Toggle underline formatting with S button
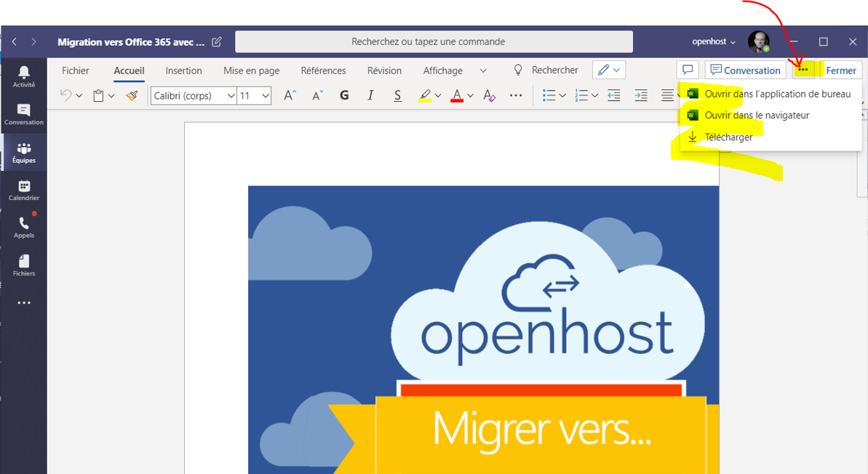Screen dimensions: 868x474 397,95
